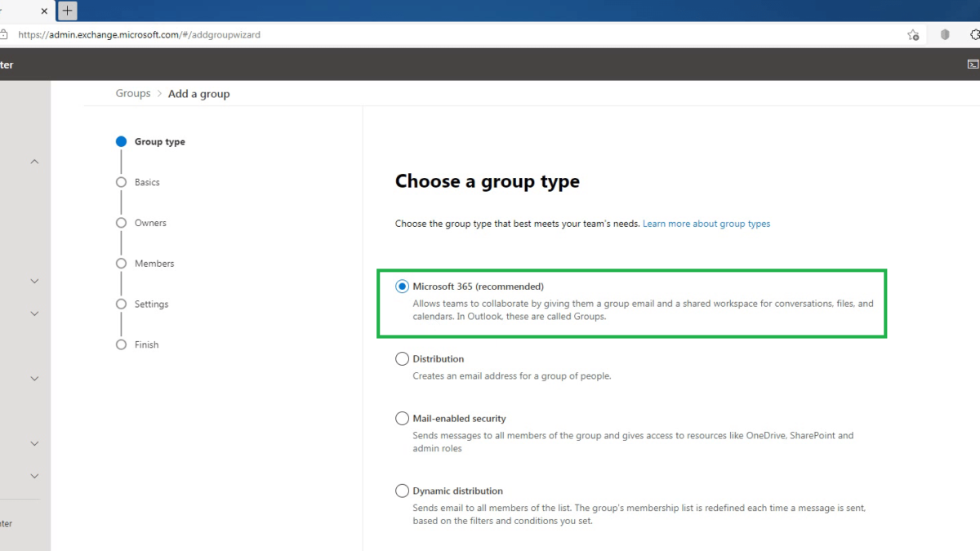980x551 pixels.
Task: Choose Dynamic distribution radio button
Action: click(402, 491)
